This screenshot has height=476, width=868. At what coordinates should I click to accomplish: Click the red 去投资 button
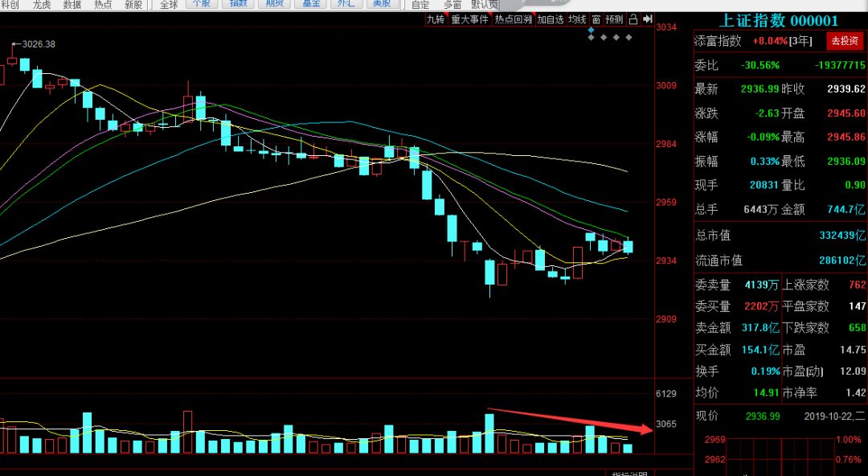click(x=845, y=41)
